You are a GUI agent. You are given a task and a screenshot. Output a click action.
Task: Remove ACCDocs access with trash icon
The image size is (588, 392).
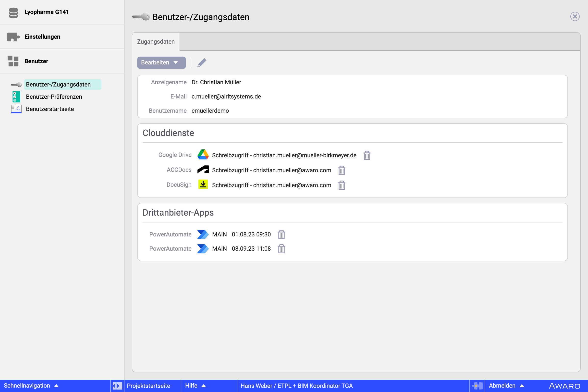tap(342, 170)
